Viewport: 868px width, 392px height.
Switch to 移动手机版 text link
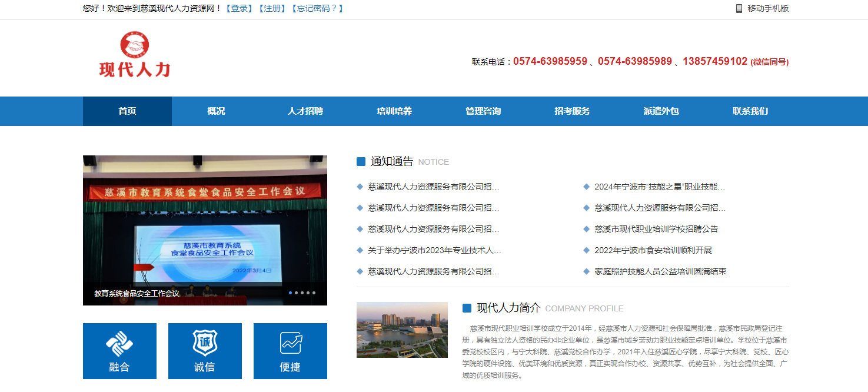pyautogui.click(x=768, y=8)
